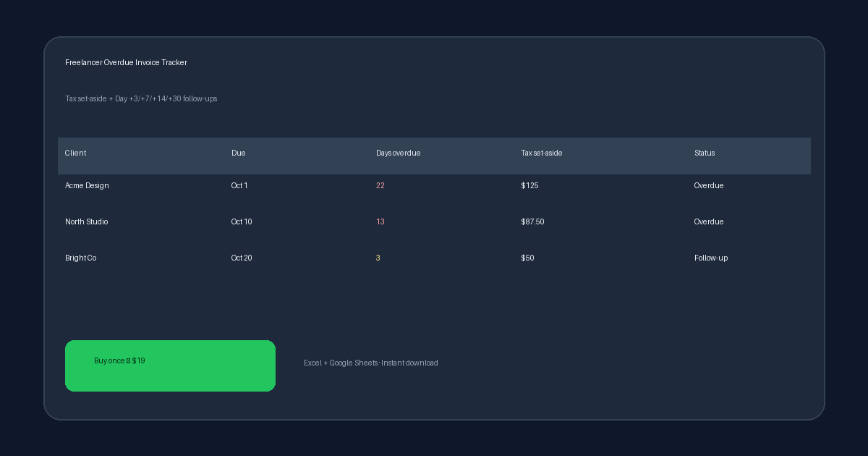This screenshot has height=456, width=868.
Task: Click the Oct 1 due date
Action: pos(239,186)
